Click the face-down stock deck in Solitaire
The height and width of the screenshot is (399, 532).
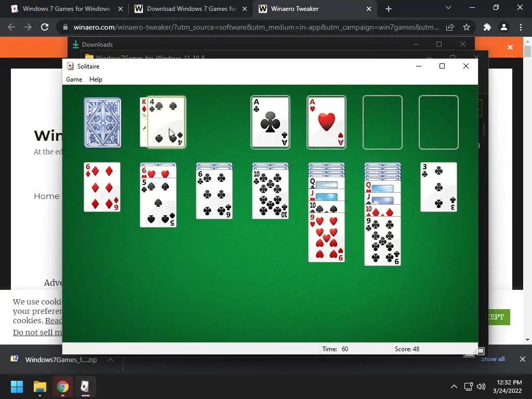pyautogui.click(x=102, y=123)
